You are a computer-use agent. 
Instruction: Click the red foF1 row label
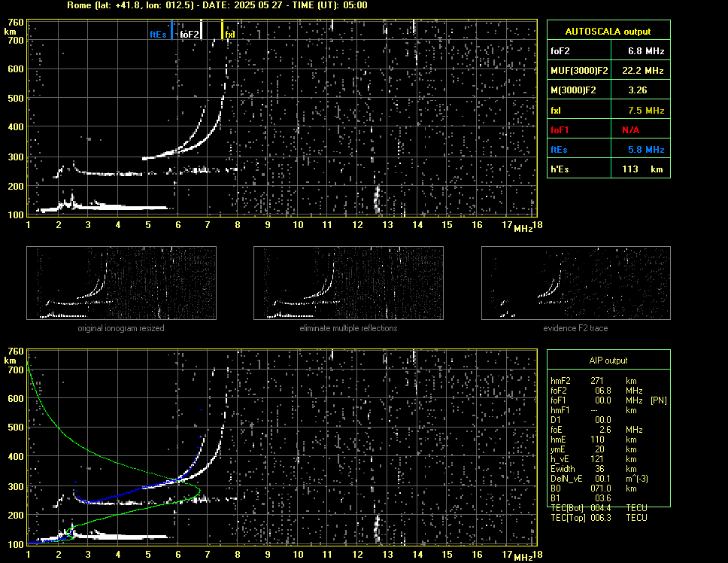pos(560,130)
